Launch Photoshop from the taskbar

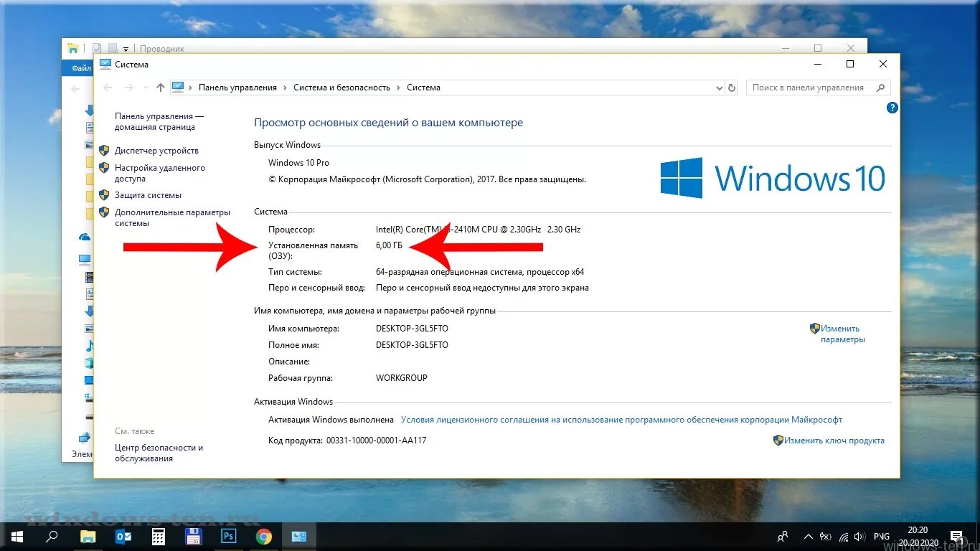pos(229,536)
